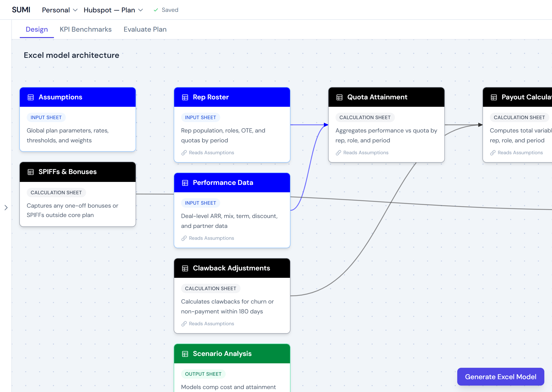Click the Payout Calculation table icon
This screenshot has width=552, height=392.
(494, 97)
